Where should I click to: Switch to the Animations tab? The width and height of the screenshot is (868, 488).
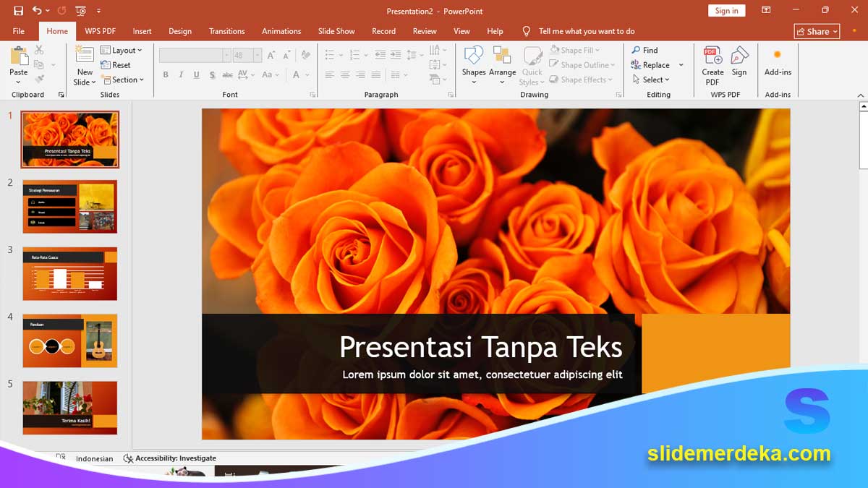tap(281, 31)
